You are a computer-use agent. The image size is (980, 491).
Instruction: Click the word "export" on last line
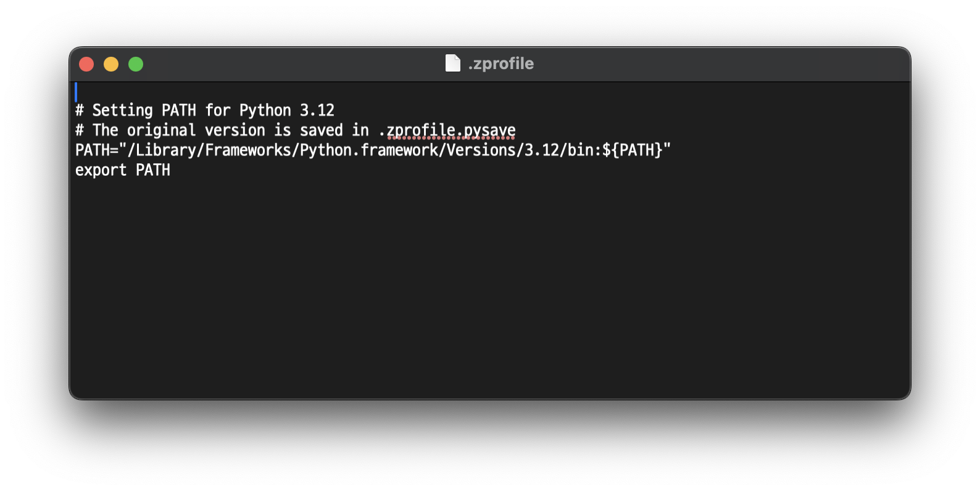(101, 171)
